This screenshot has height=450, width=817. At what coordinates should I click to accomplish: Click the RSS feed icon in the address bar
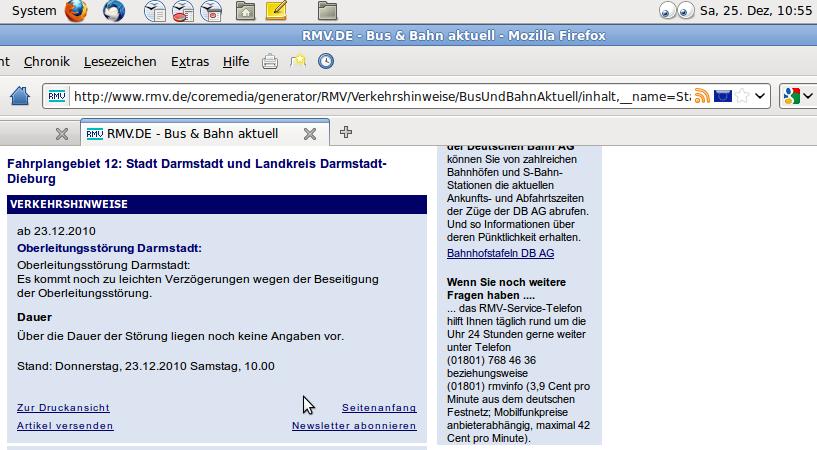tap(703, 97)
